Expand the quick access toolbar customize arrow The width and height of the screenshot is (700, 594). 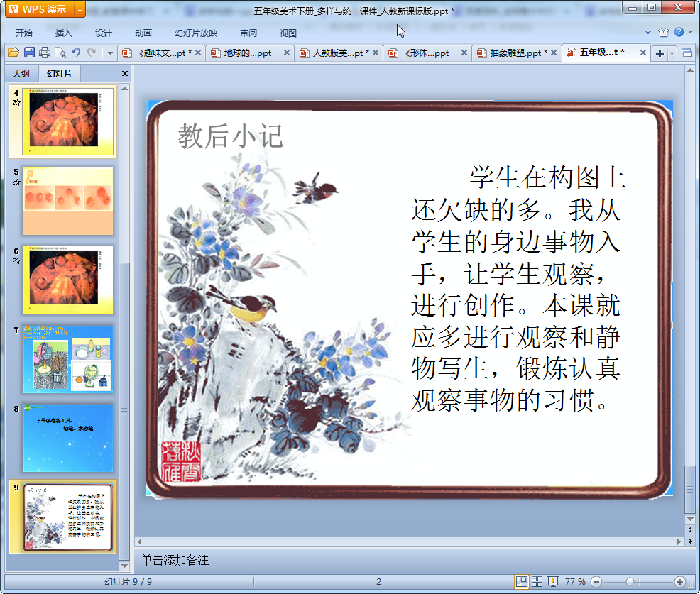click(x=110, y=53)
